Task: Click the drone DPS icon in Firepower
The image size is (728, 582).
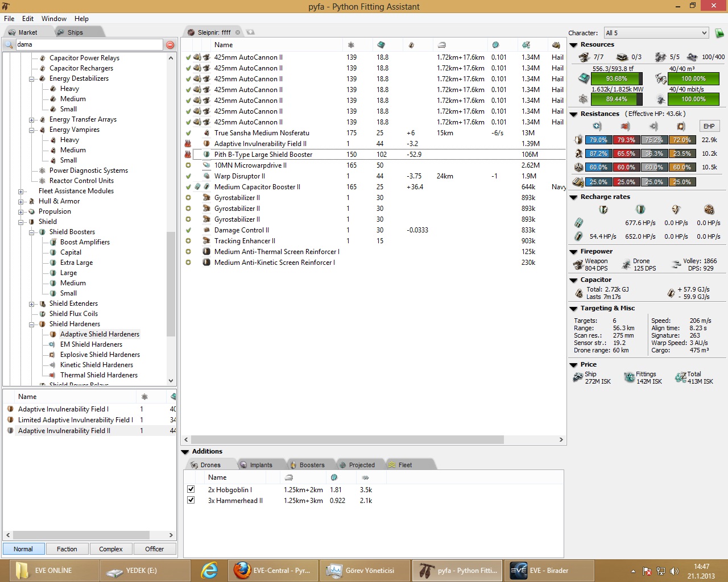Action: point(627,264)
